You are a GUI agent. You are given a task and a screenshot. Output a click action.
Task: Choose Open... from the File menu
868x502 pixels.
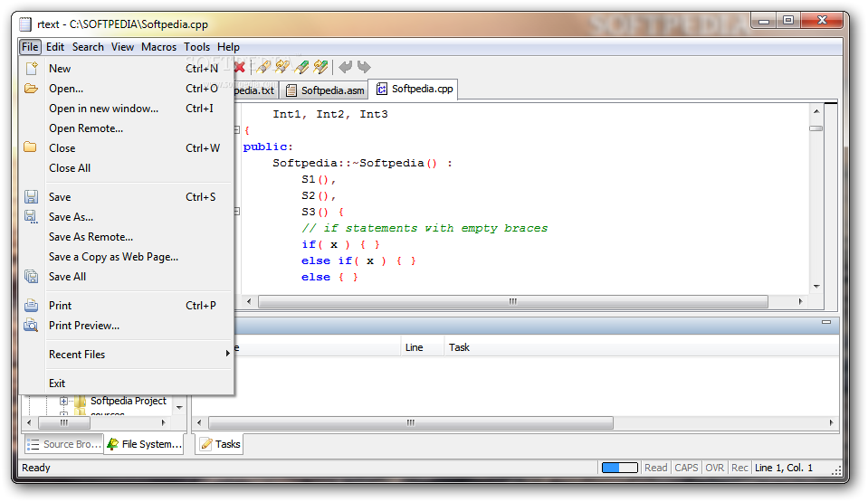126,89
